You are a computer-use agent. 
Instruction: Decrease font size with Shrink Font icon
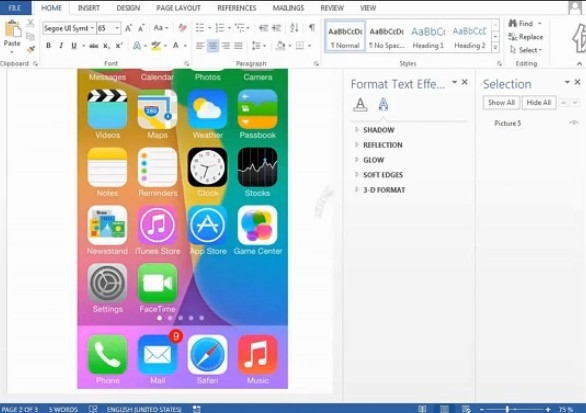click(x=141, y=28)
